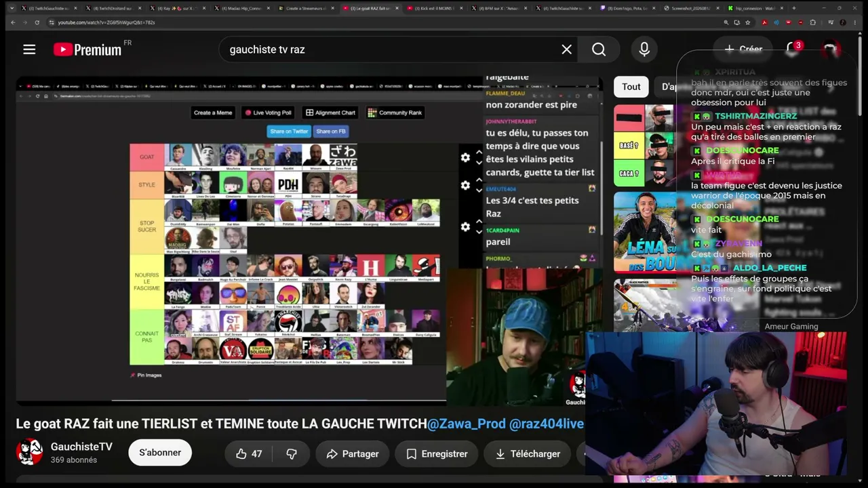Select the 'Tout' filter chip
Screen dimensions: 868x488
point(631,87)
